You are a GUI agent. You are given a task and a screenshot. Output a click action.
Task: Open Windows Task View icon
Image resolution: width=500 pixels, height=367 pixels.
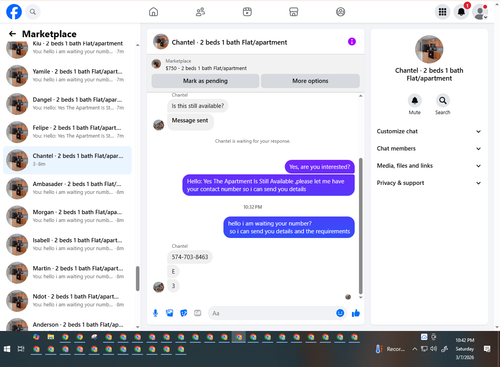coord(21,349)
